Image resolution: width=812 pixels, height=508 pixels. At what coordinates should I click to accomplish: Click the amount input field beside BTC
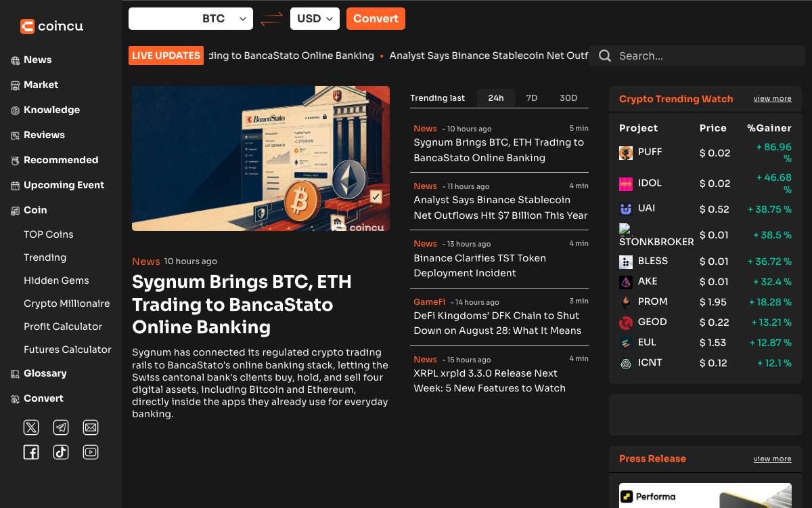click(163, 19)
